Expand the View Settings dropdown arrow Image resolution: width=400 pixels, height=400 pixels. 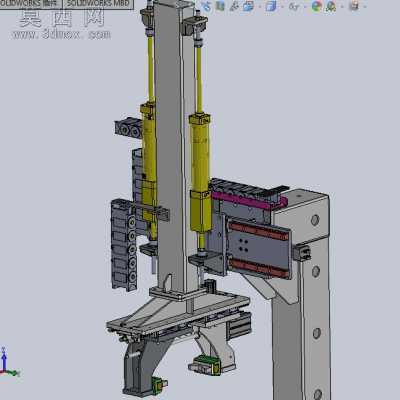pyautogui.click(x=364, y=6)
